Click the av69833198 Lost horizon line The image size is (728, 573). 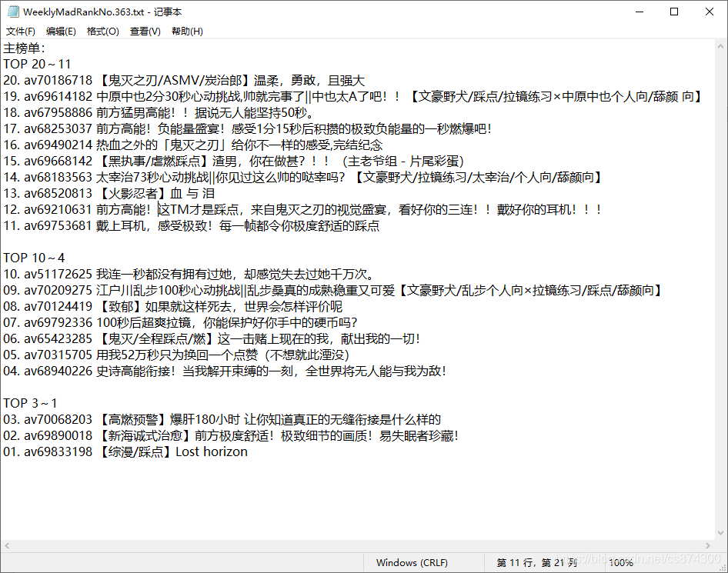tap(125, 452)
